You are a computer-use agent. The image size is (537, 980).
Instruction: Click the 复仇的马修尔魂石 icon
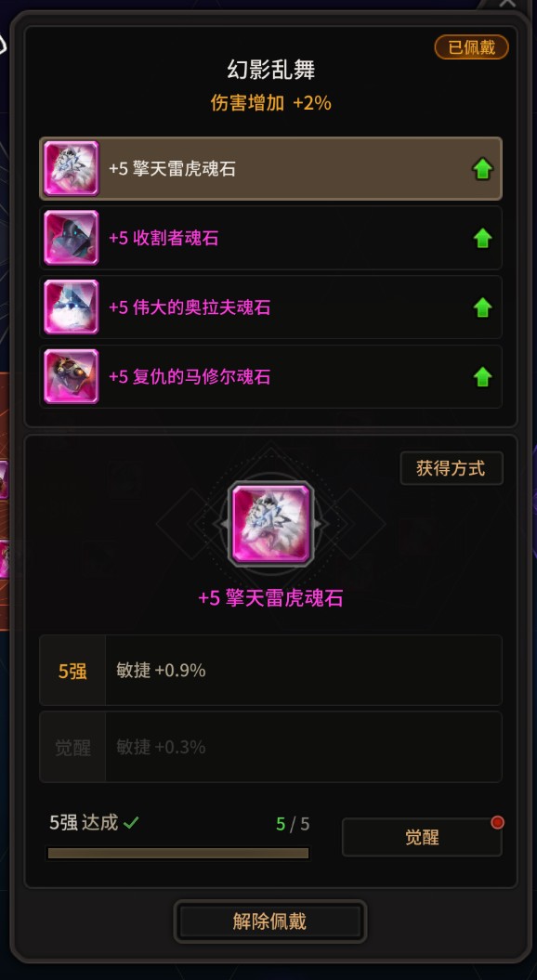click(x=72, y=377)
